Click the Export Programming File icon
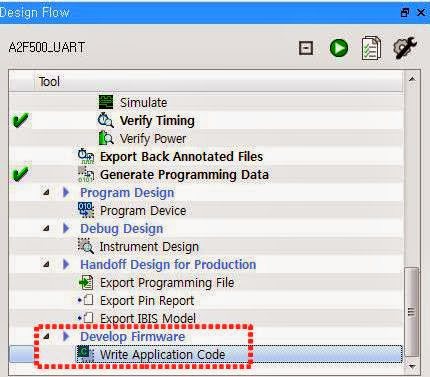This screenshot has width=430, height=377. pyautogui.click(x=86, y=282)
